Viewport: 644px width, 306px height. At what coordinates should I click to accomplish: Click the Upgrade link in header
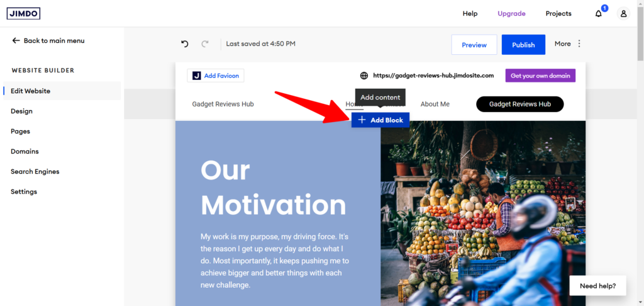(x=511, y=13)
